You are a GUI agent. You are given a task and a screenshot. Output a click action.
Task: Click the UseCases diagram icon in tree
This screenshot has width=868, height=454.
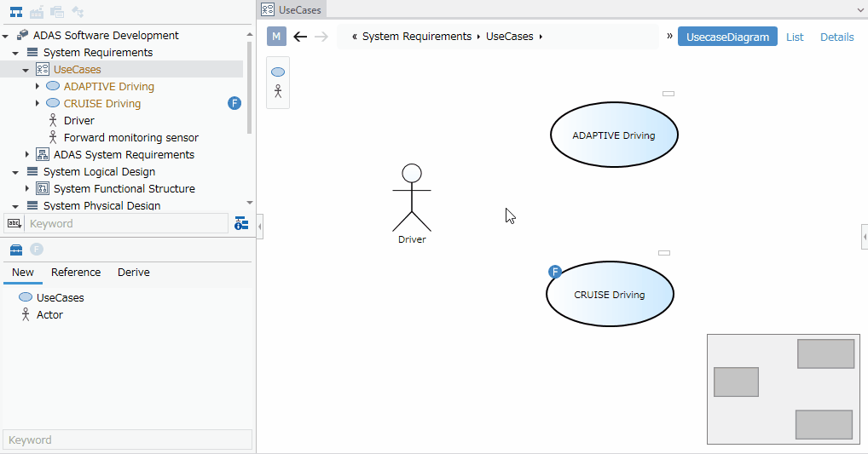[43, 69]
